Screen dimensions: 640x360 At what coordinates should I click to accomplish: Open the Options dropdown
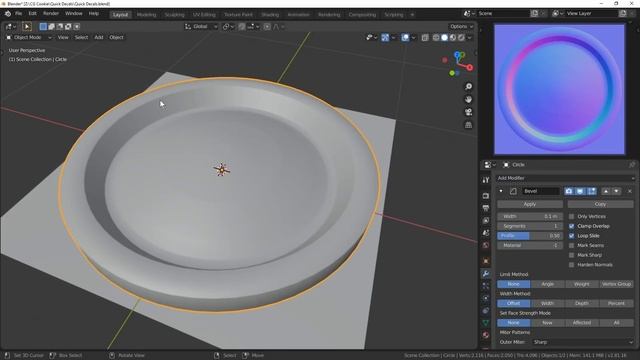coord(462,27)
